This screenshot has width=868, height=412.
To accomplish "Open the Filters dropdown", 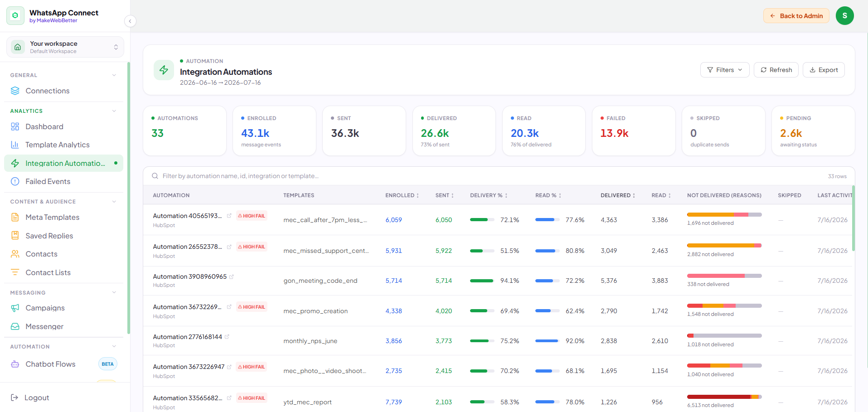I will point(725,70).
